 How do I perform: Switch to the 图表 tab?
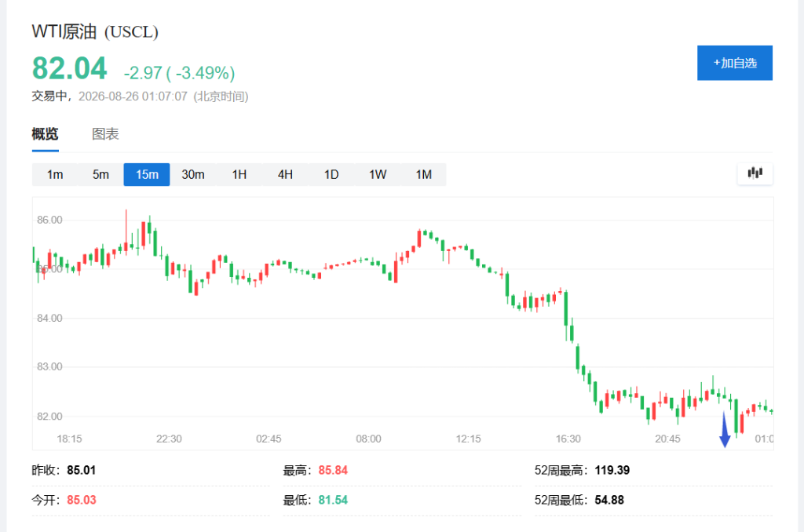coord(105,134)
